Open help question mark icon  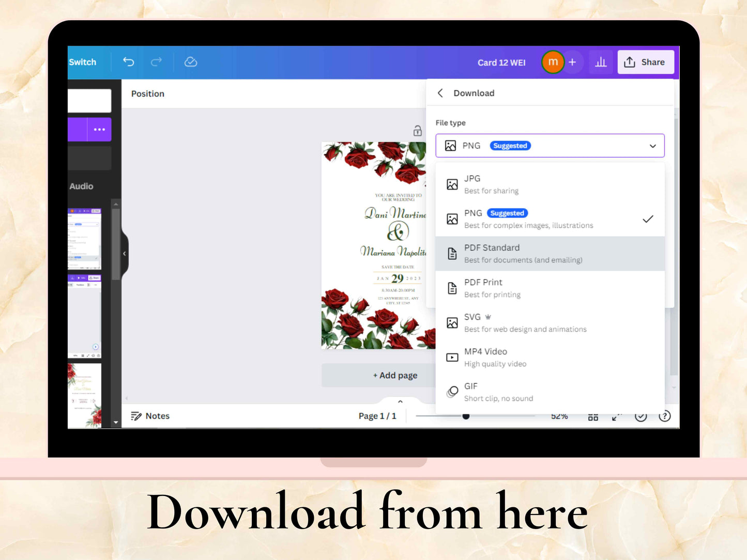tap(665, 416)
